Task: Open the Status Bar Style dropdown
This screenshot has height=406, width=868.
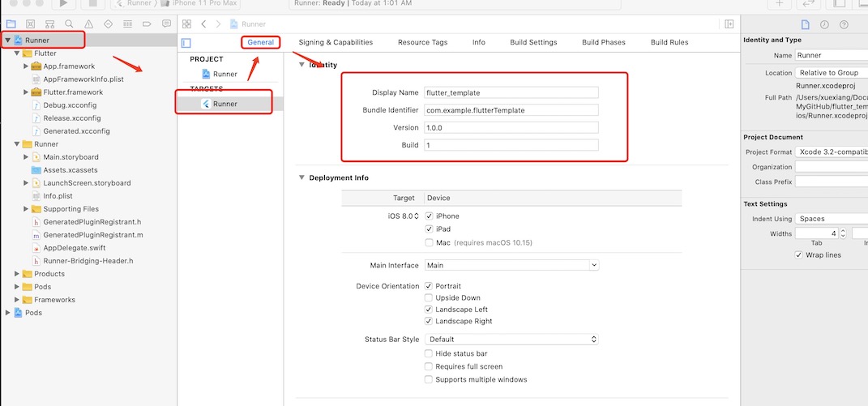Action: coord(511,339)
